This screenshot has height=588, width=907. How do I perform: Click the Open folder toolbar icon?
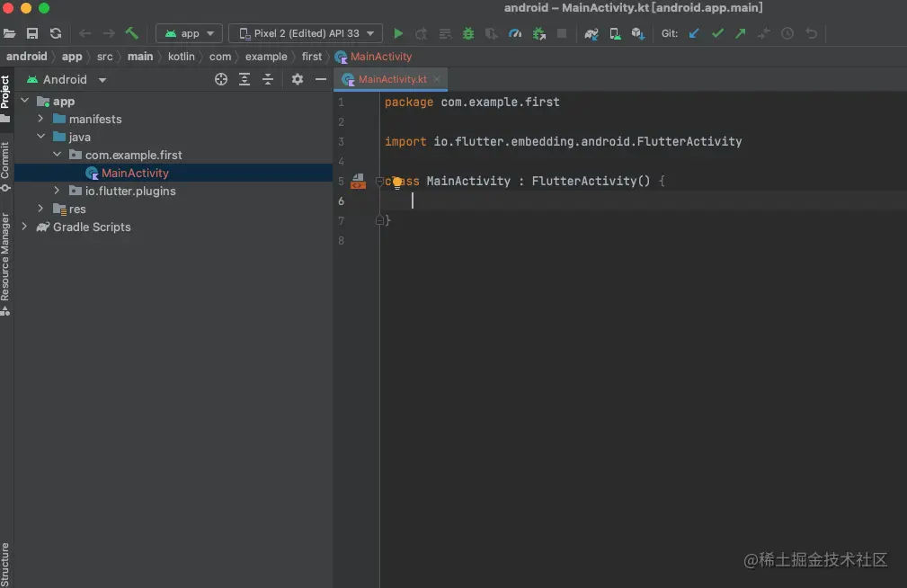(x=9, y=33)
